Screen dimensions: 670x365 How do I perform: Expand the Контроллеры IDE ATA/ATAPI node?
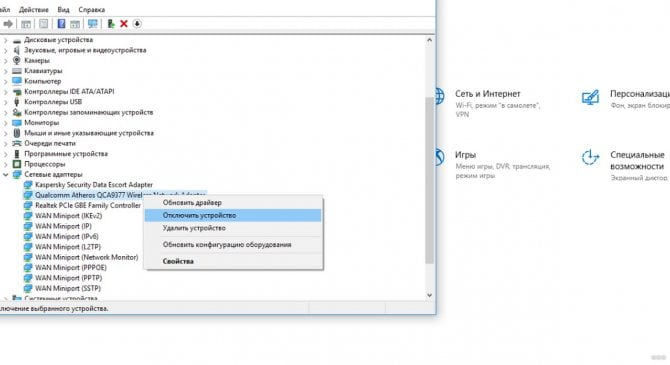click(6, 91)
